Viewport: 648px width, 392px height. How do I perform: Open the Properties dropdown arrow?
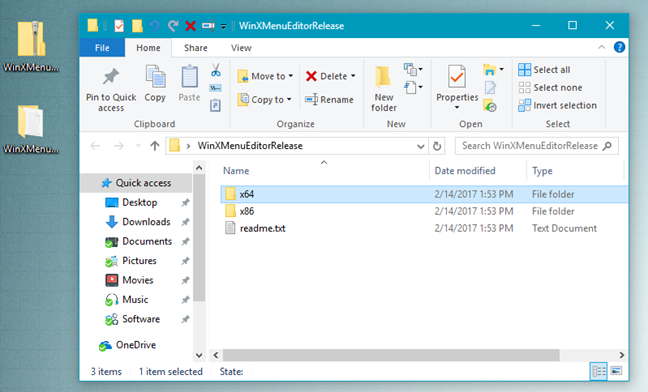coord(457,108)
